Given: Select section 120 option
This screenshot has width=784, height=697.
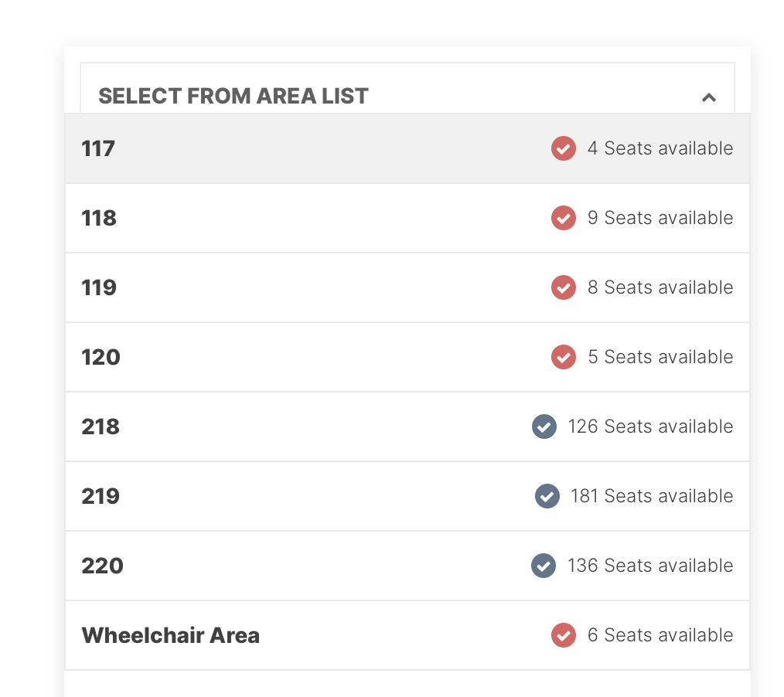Looking at the screenshot, I should pos(407,357).
